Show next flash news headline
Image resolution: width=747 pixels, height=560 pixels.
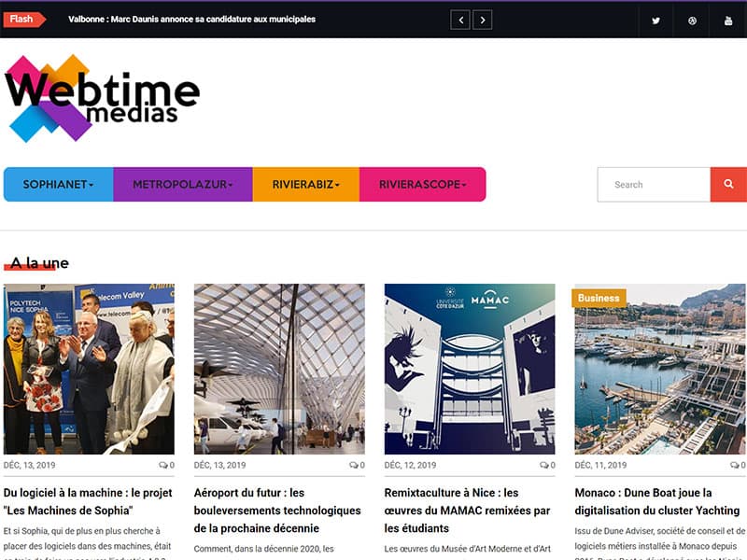(482, 20)
